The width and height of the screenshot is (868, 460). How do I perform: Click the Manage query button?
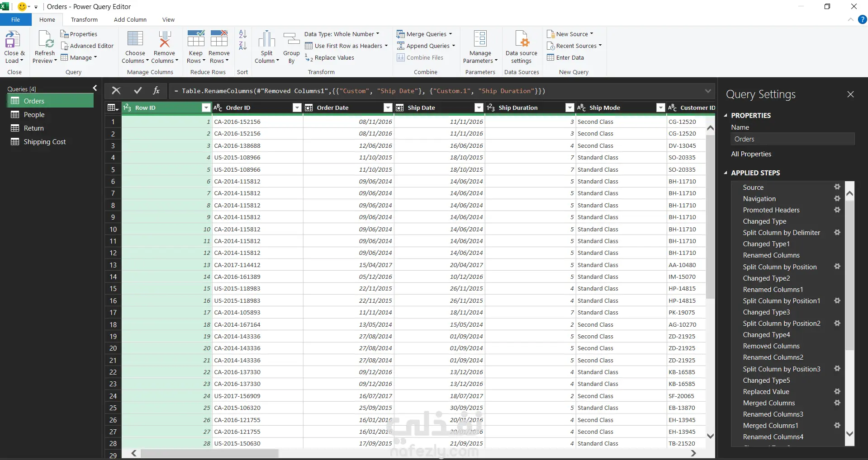(x=79, y=57)
